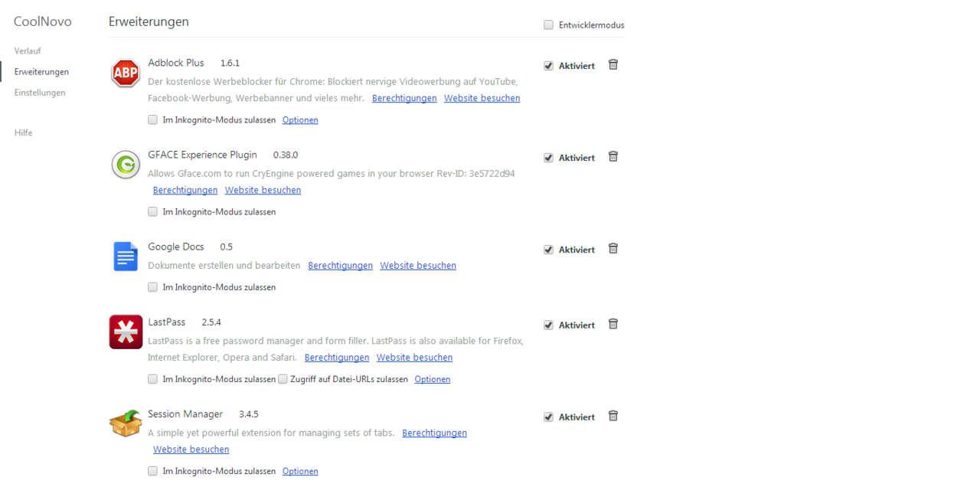Disable LastPass with its Aktiviert checkbox
Viewport: 980px width, 487px height.
point(549,325)
